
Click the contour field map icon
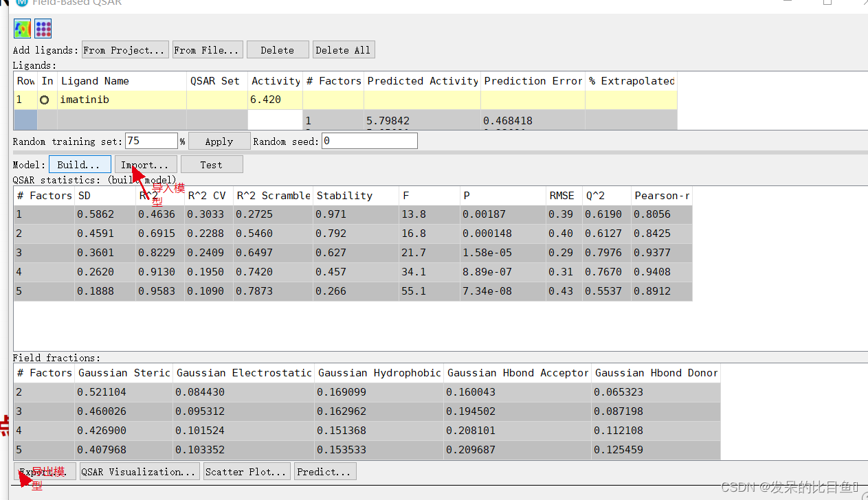click(x=23, y=28)
